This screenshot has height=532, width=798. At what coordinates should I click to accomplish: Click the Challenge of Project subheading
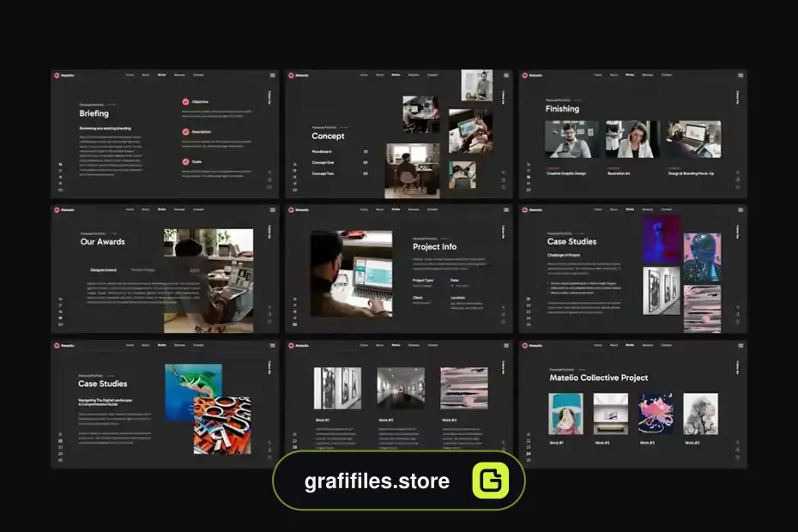tap(564, 255)
